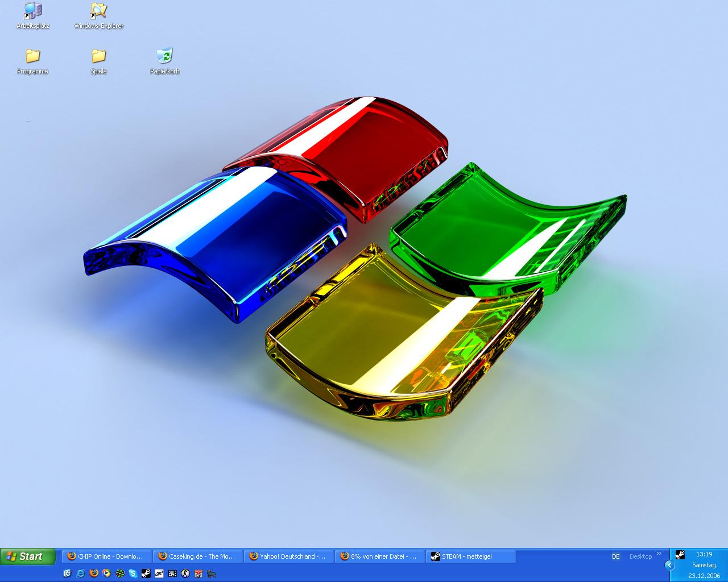Click the 13:19 tray clock

pyautogui.click(x=704, y=554)
